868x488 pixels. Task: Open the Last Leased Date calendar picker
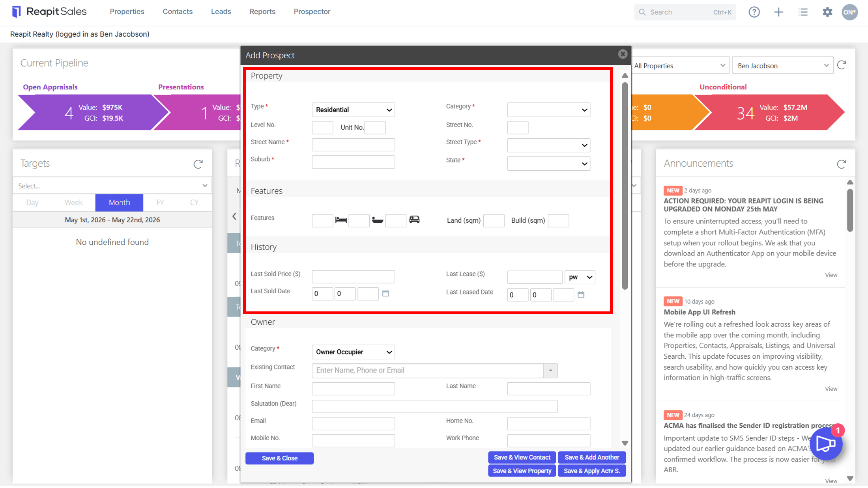(581, 294)
